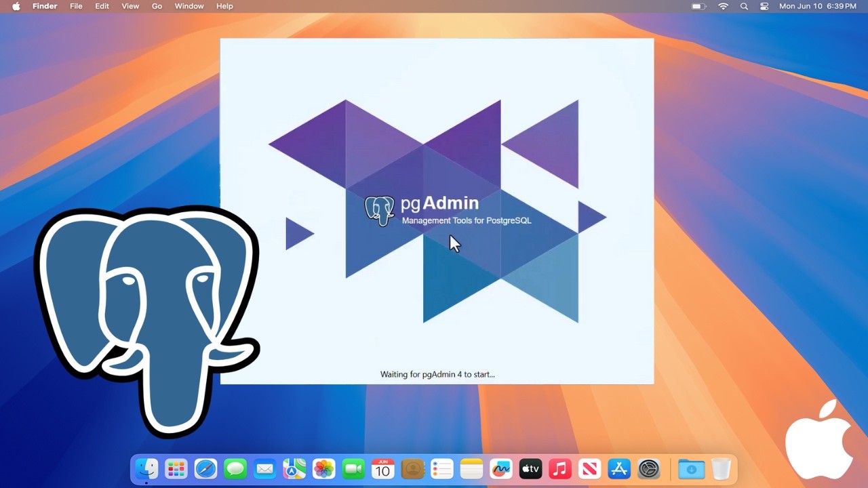Launch Music from the Dock
The image size is (868, 488).
(x=559, y=468)
